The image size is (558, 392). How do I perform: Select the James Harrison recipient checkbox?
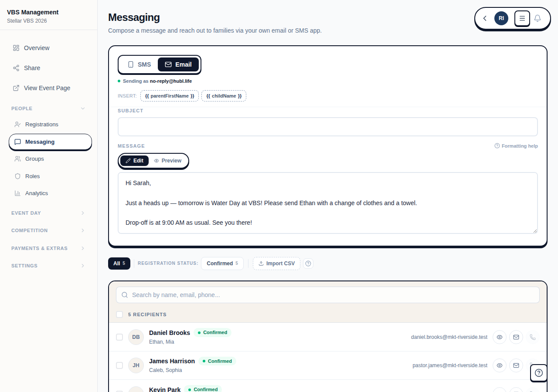[119, 365]
